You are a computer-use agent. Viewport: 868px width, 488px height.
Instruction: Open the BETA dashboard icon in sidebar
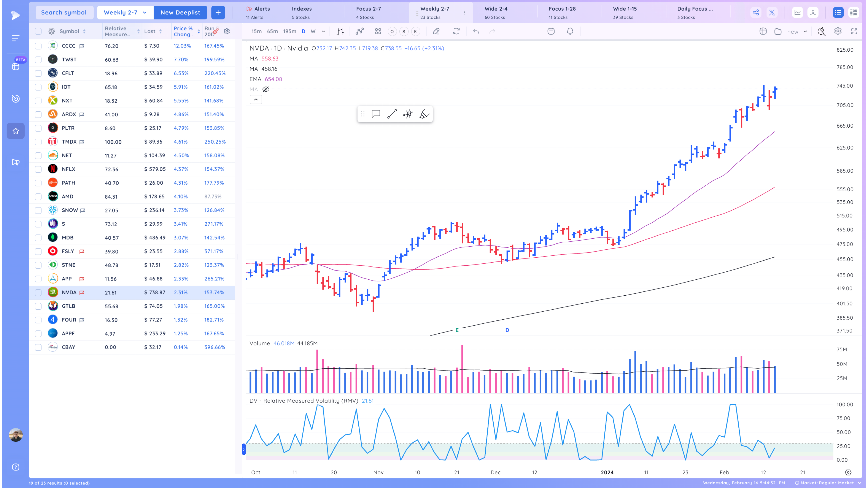tap(16, 66)
